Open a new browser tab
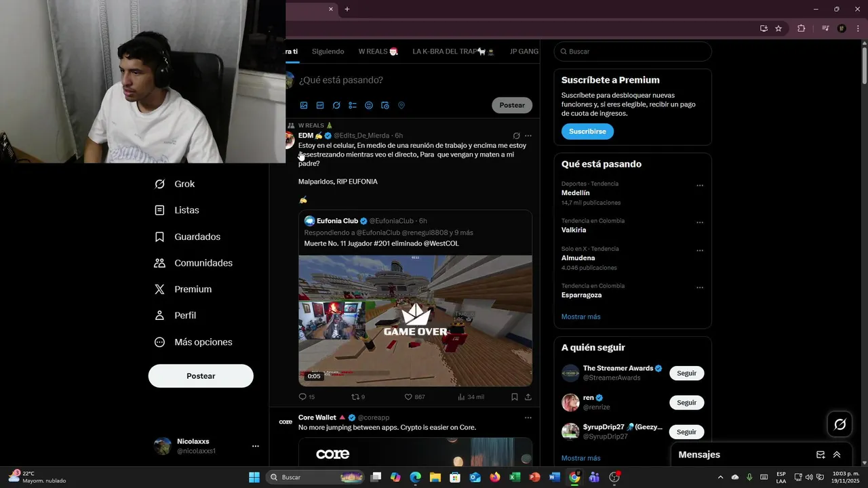The image size is (868, 488). coord(347,9)
